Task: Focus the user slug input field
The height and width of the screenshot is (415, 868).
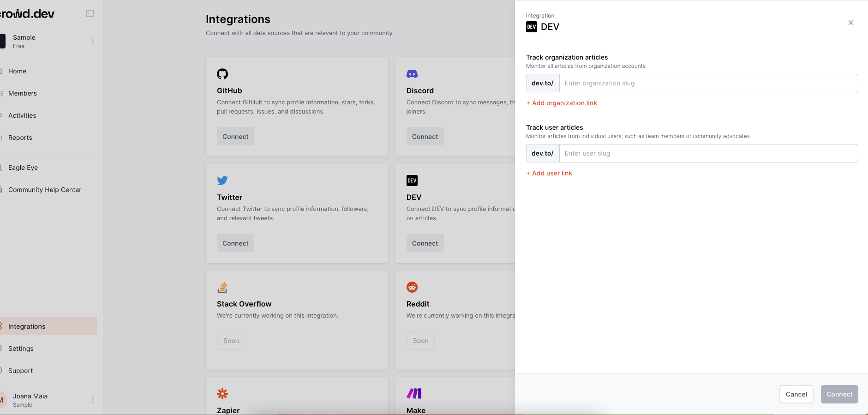Action: tap(709, 153)
